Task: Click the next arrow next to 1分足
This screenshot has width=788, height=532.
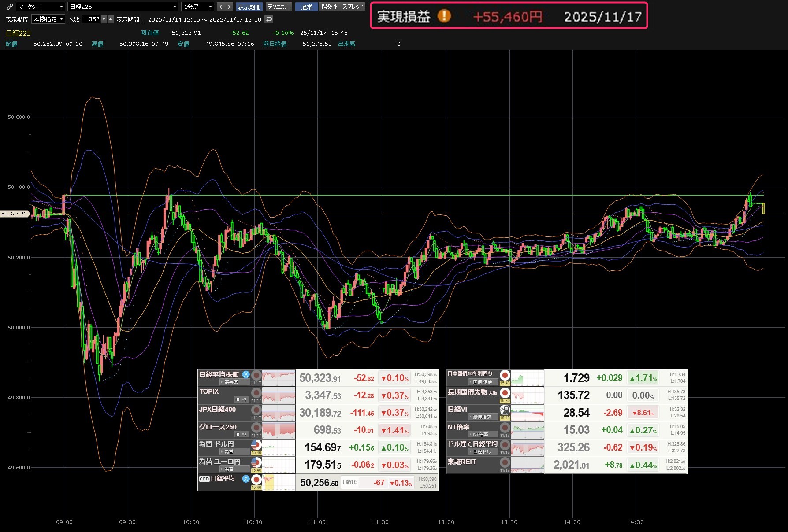Action: tap(229, 7)
